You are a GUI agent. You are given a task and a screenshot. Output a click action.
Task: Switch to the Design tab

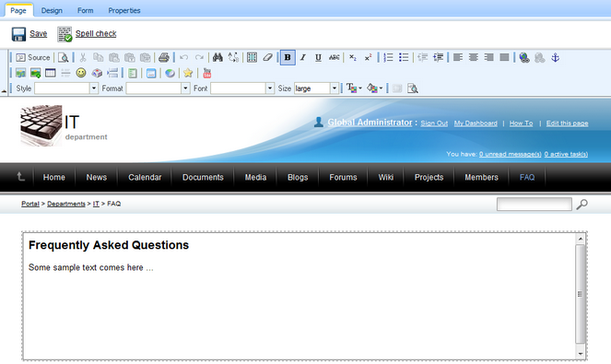(52, 10)
